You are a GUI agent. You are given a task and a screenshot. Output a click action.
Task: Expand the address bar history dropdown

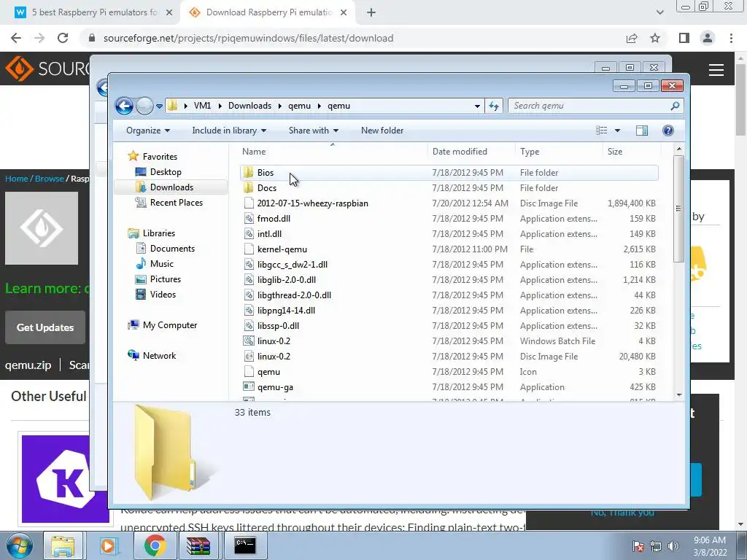coord(477,106)
